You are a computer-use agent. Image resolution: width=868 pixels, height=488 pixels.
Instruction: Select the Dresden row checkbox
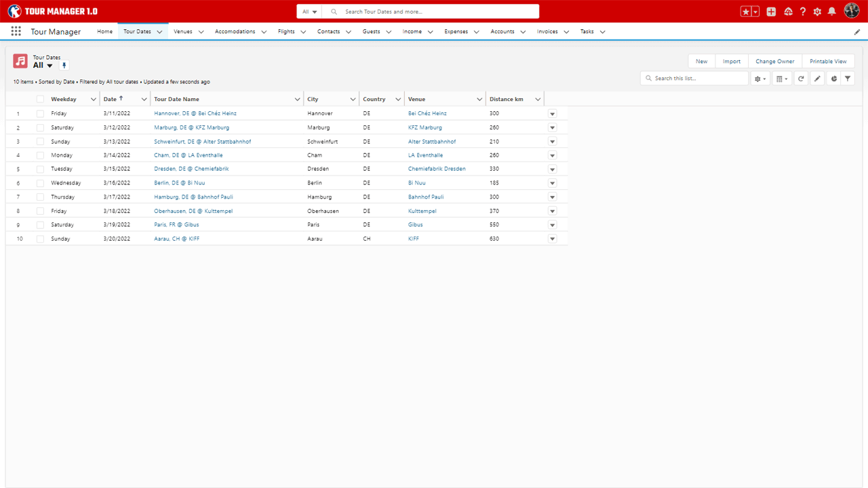(x=40, y=169)
